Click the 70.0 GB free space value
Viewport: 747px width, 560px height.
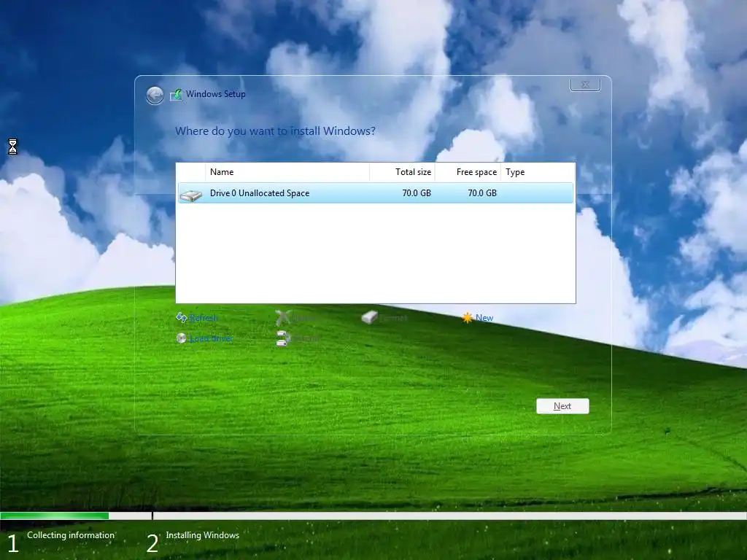click(x=482, y=192)
